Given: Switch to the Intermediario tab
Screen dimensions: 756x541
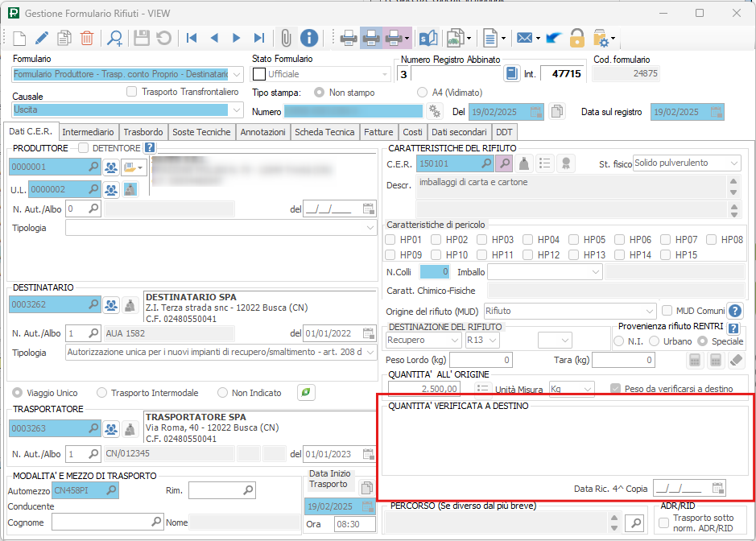Looking at the screenshot, I should pyautogui.click(x=88, y=132).
